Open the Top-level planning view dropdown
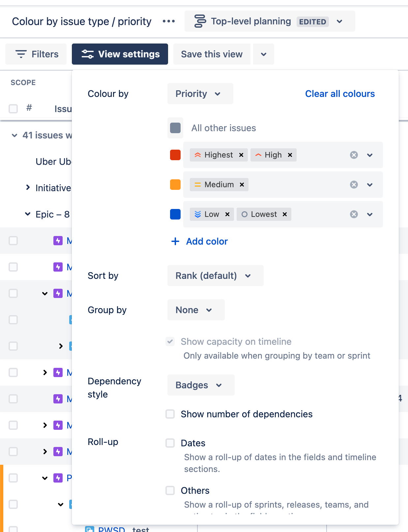This screenshot has height=532, width=408. [x=339, y=21]
